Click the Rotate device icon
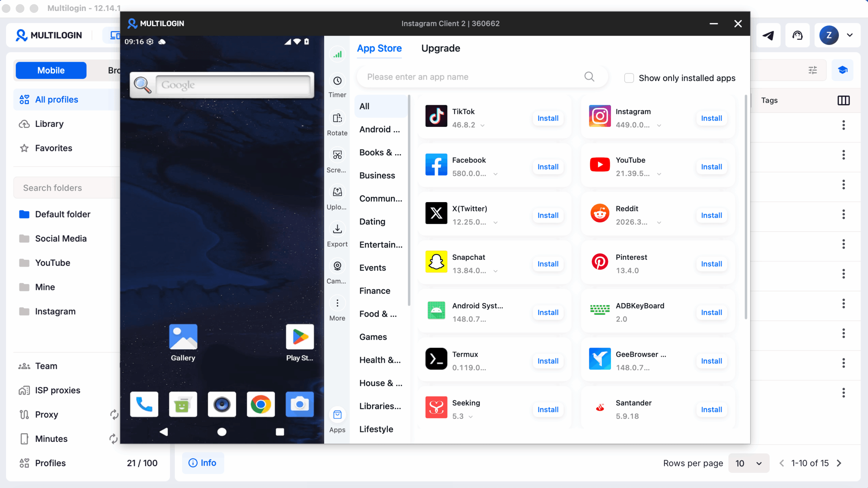This screenshot has width=868, height=488. [x=337, y=118]
